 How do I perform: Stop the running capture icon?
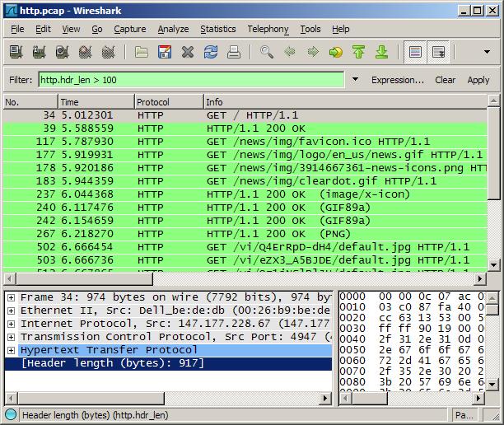click(x=85, y=52)
